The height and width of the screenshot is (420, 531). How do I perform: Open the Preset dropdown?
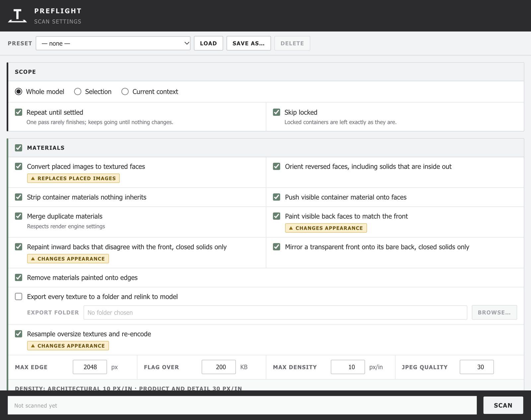coord(113,43)
